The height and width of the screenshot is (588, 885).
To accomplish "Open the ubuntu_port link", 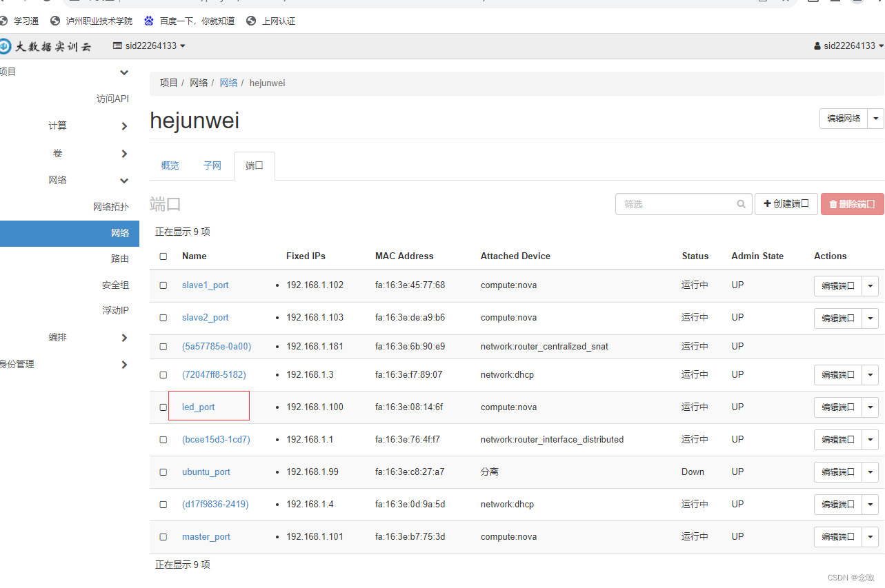I will click(206, 472).
